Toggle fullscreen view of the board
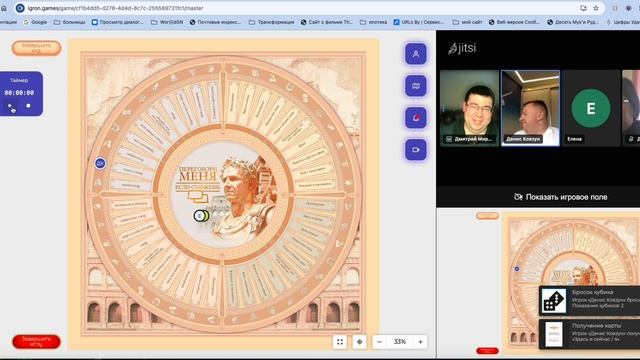Viewport: 640px width, 360px height. tap(340, 342)
